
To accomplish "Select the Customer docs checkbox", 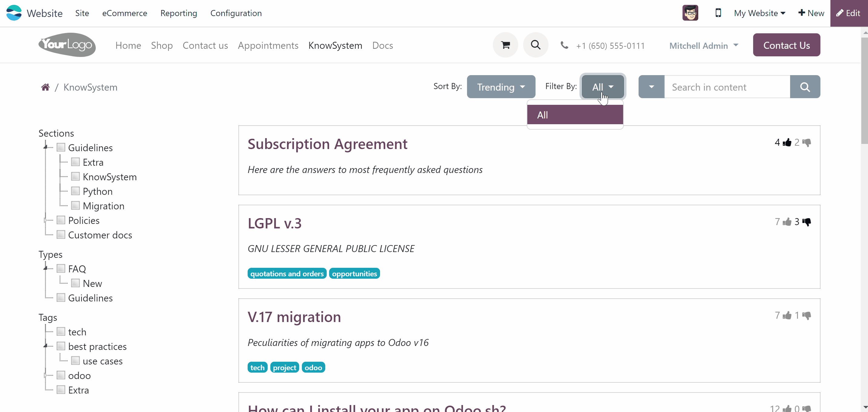I will tap(61, 234).
